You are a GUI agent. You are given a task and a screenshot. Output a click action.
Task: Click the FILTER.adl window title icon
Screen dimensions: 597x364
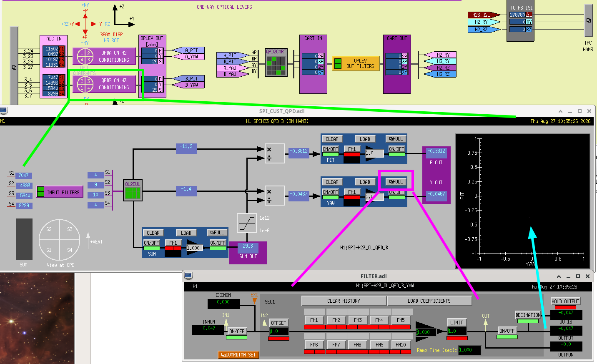[188, 276]
